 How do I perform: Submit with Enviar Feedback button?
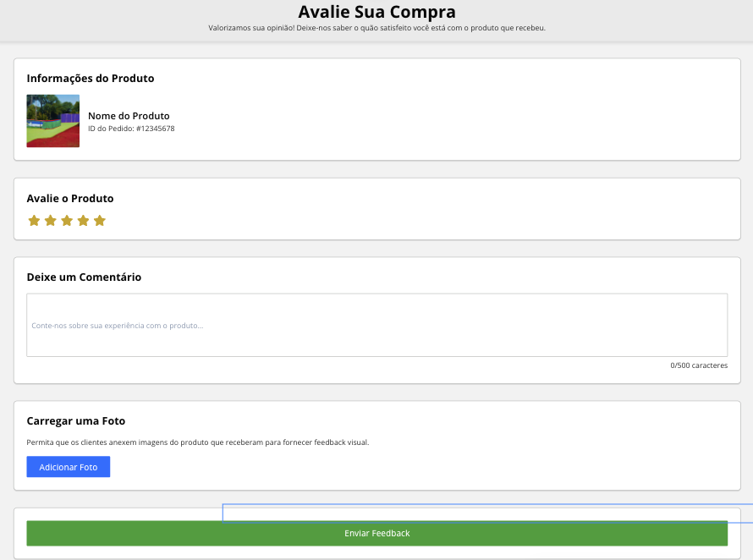(377, 533)
